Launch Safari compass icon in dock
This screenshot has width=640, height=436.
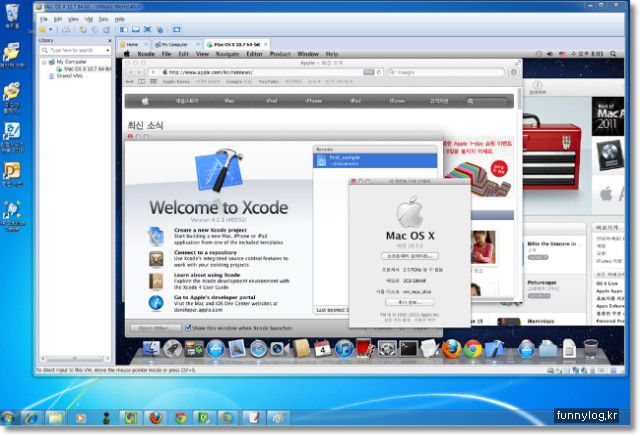258,349
